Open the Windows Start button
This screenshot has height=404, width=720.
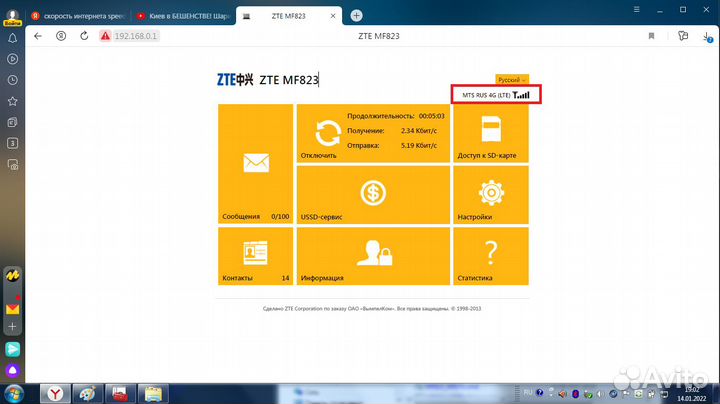[13, 394]
